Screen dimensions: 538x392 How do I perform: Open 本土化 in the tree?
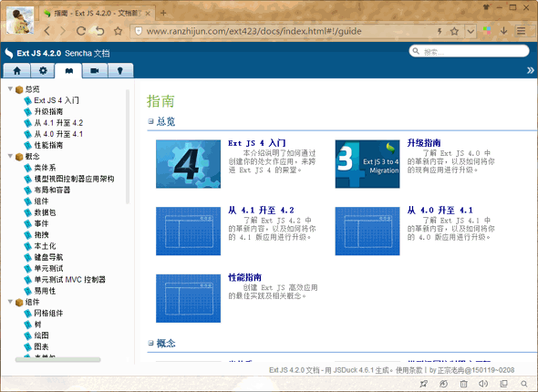click(45, 246)
